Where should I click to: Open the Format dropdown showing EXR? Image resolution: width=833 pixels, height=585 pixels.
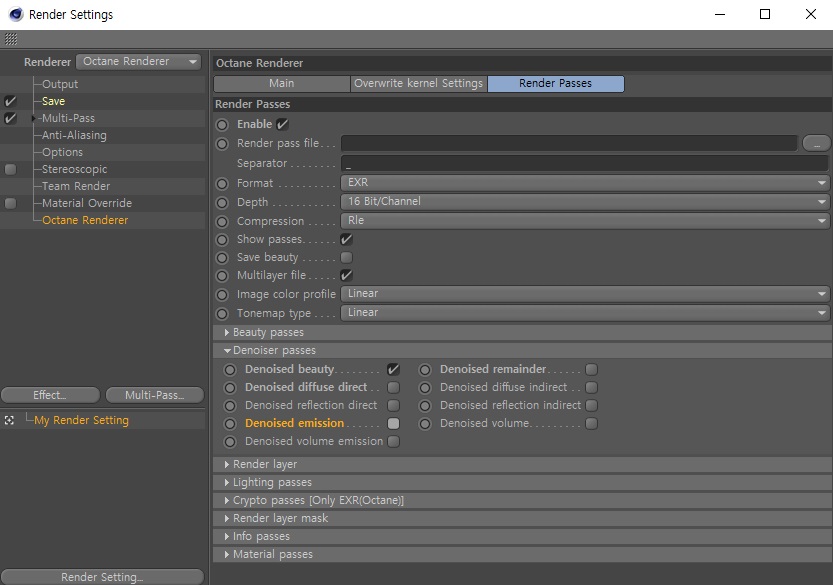[585, 183]
